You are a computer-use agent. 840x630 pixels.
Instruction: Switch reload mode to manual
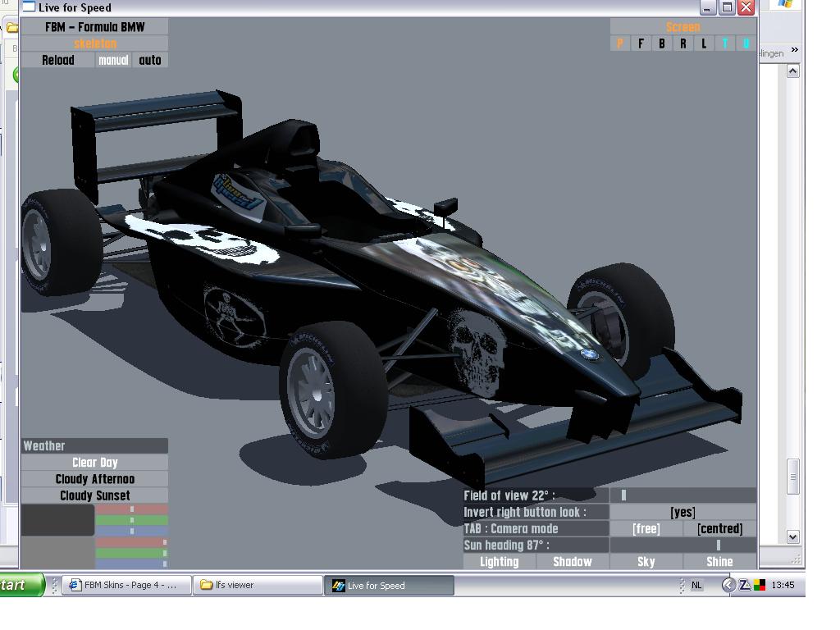[113, 60]
